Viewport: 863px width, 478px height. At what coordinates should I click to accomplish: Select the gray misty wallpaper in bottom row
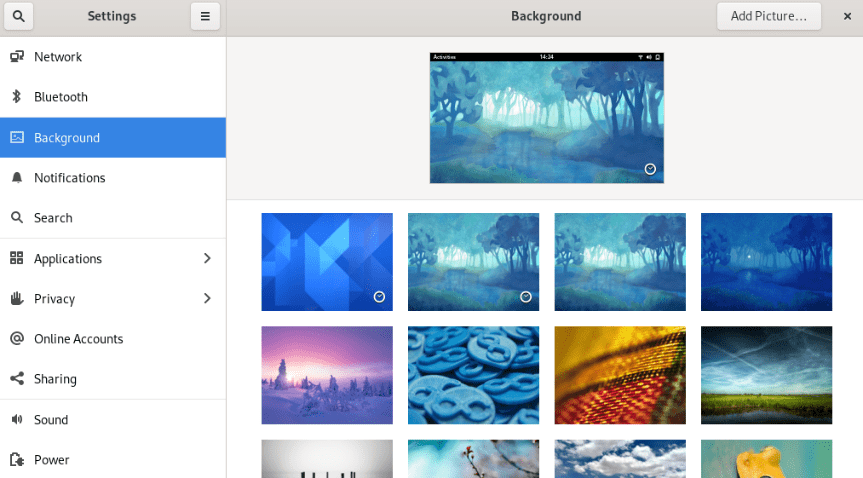327,459
